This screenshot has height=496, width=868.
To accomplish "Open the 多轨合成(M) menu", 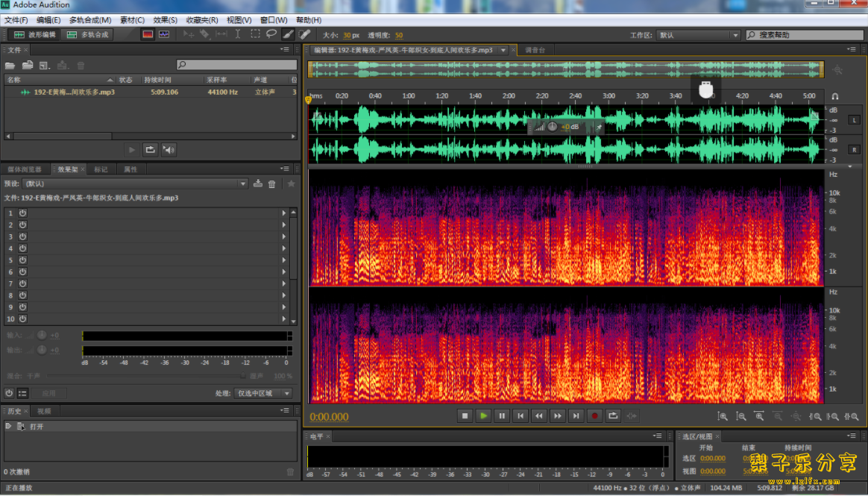I will [90, 20].
